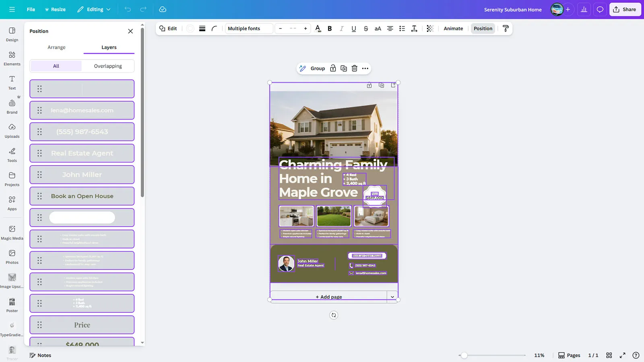The width and height of the screenshot is (644, 362).
Task: Expand the Add page options chevron
Action: [392, 297]
